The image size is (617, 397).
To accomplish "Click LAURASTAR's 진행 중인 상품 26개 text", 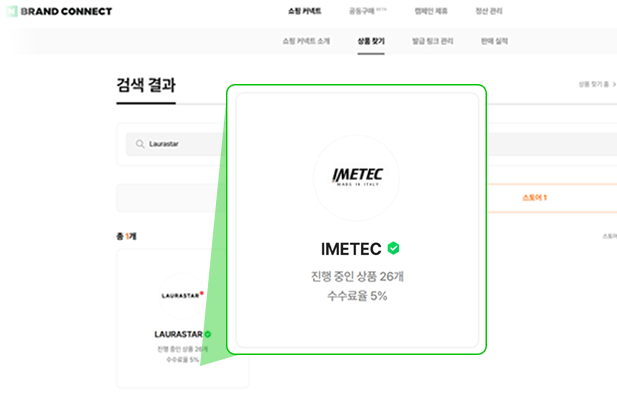I will pos(183,349).
